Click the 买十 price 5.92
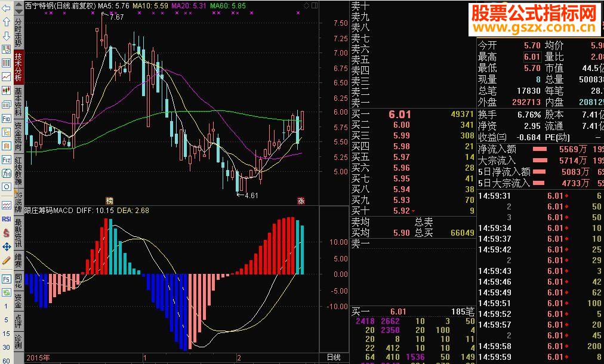 pyautogui.click(x=402, y=211)
